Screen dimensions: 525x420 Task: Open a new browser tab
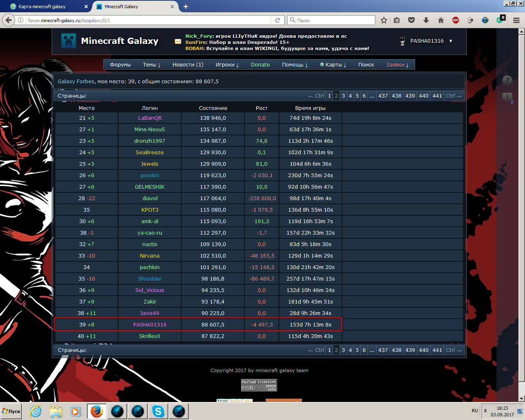coord(186,7)
